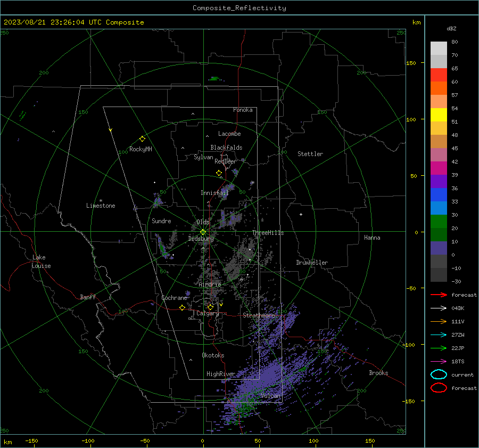This screenshot has height=448, width=479.
Task: Click the HighRiver map label
Action: tap(220, 374)
